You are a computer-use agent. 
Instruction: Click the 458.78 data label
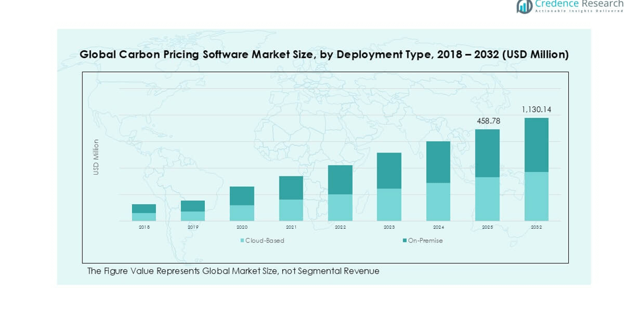(487, 121)
